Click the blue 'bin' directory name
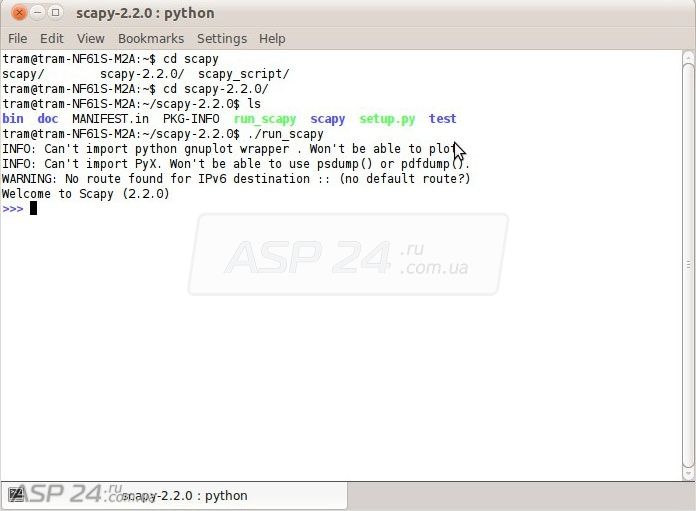 point(13,119)
